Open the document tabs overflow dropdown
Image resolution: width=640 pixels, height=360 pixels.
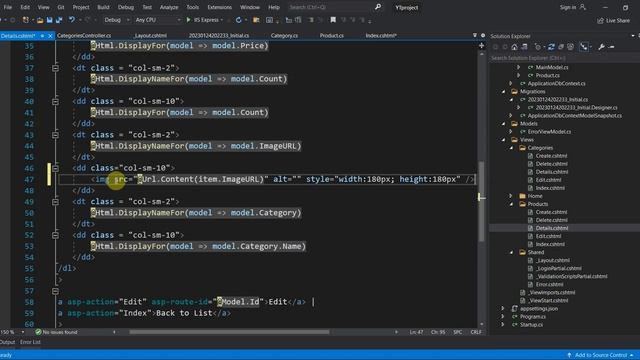[x=475, y=36]
